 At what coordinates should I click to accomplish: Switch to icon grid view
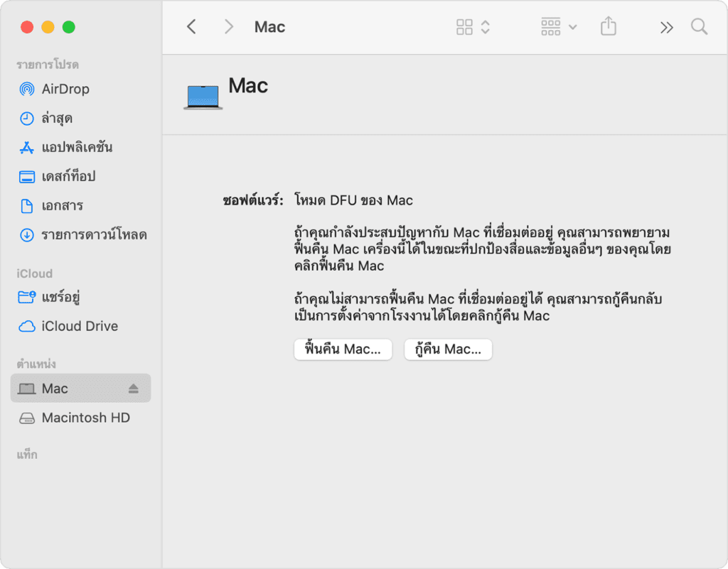[x=464, y=27]
